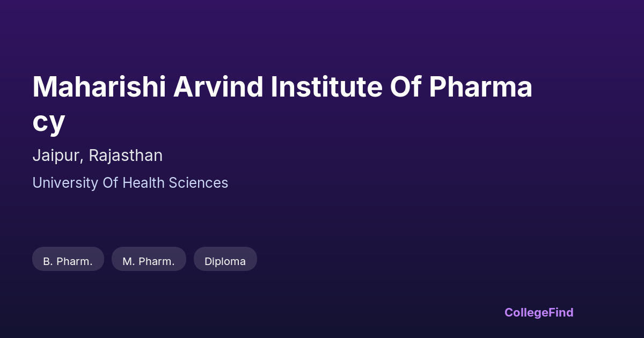Select the word "Rajasthan" in location
The width and height of the screenshot is (644, 338).
tap(126, 156)
